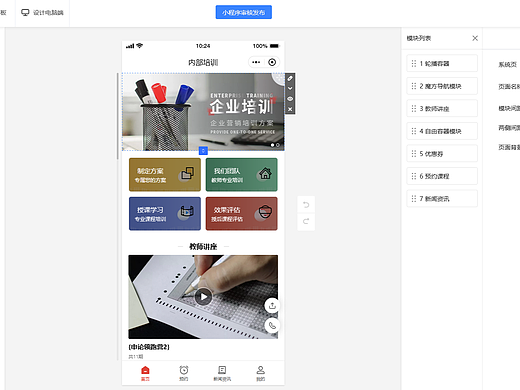Select module 4 free container
The image size is (520, 390).
coord(442,131)
